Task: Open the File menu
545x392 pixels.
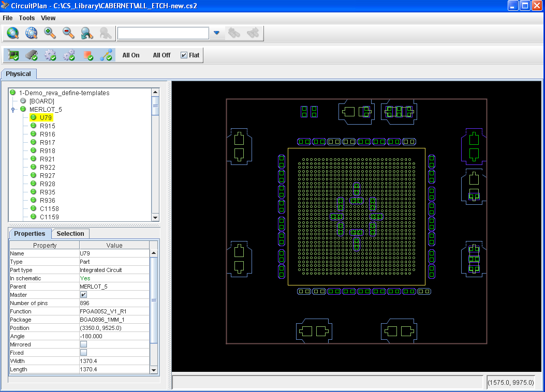Action: point(8,18)
